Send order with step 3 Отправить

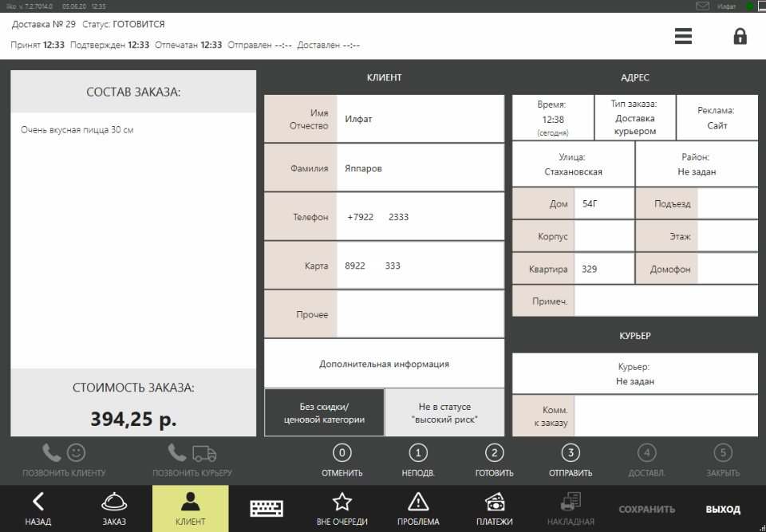tap(571, 460)
